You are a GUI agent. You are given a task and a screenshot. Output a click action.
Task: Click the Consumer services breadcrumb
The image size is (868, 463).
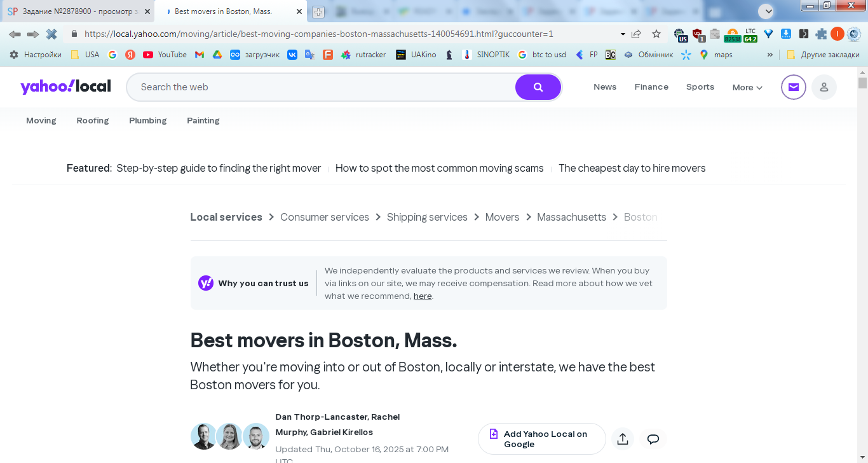point(325,218)
